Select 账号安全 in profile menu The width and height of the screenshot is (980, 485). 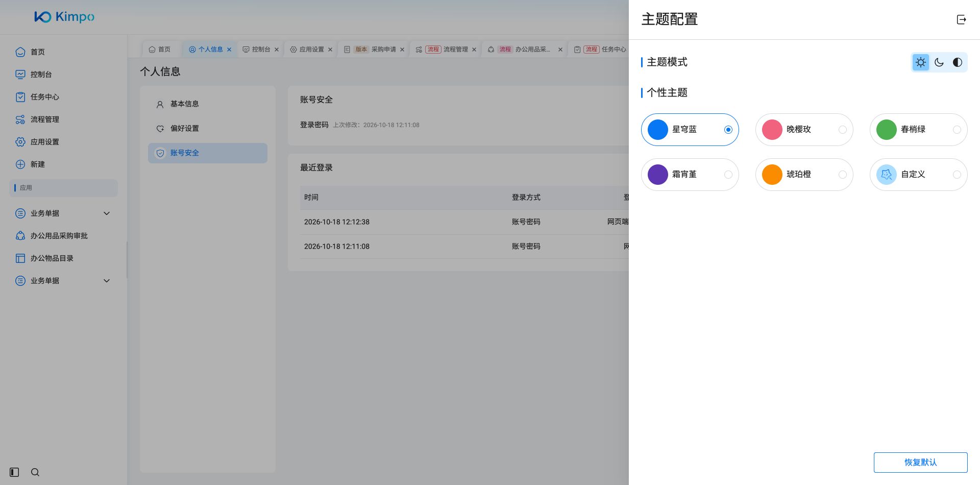click(x=208, y=153)
